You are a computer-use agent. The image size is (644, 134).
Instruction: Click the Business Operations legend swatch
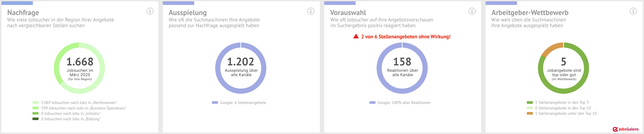coord(35,108)
